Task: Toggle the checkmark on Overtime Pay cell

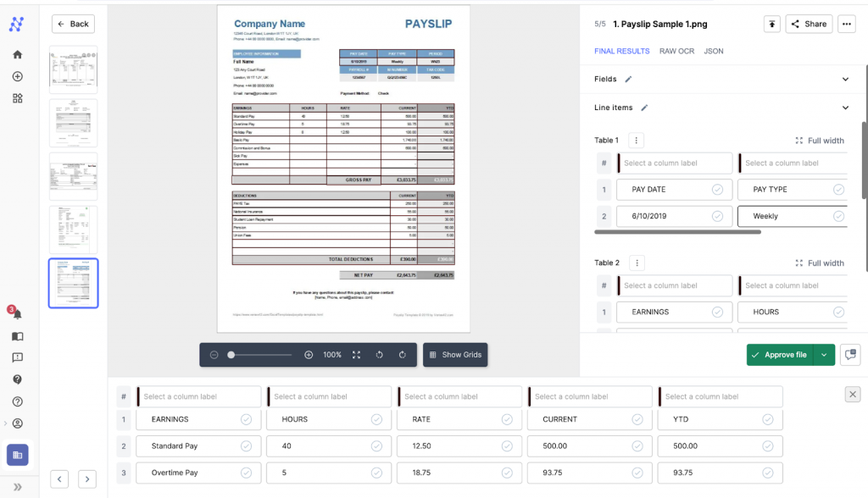Action: coord(245,473)
